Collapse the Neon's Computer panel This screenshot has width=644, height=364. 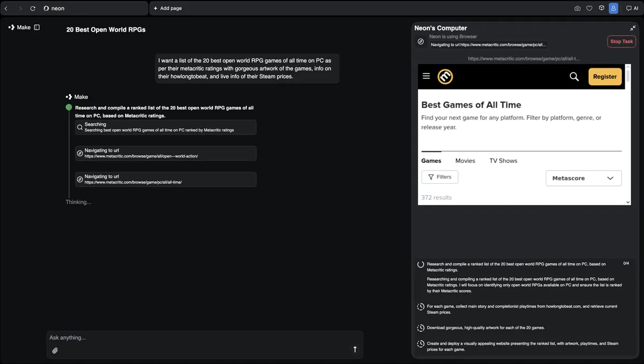click(x=633, y=28)
